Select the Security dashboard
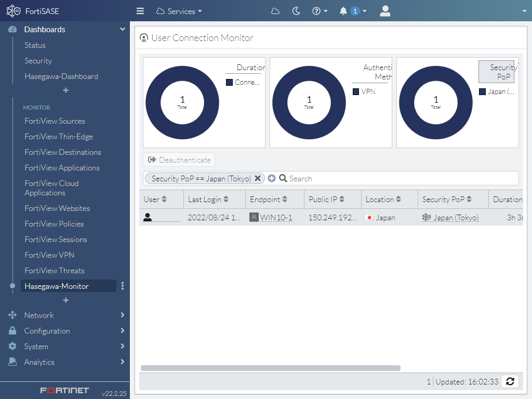This screenshot has height=399, width=532. pos(38,61)
